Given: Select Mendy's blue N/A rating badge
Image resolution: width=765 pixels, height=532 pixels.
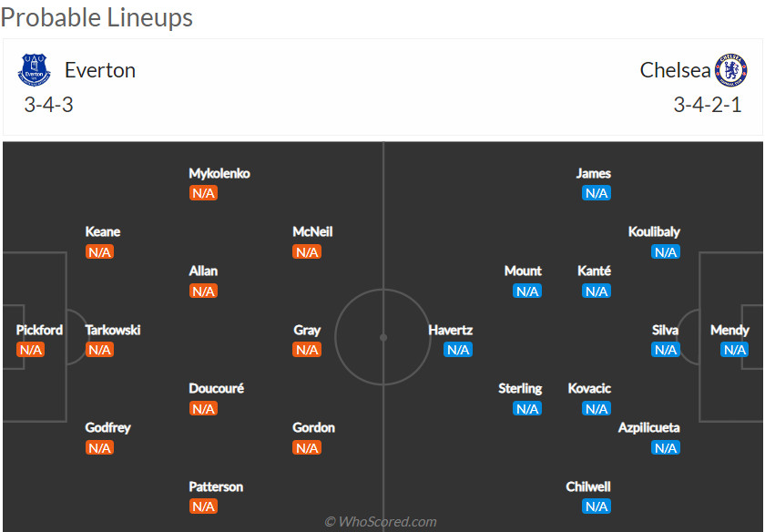Looking at the screenshot, I should 734,350.
